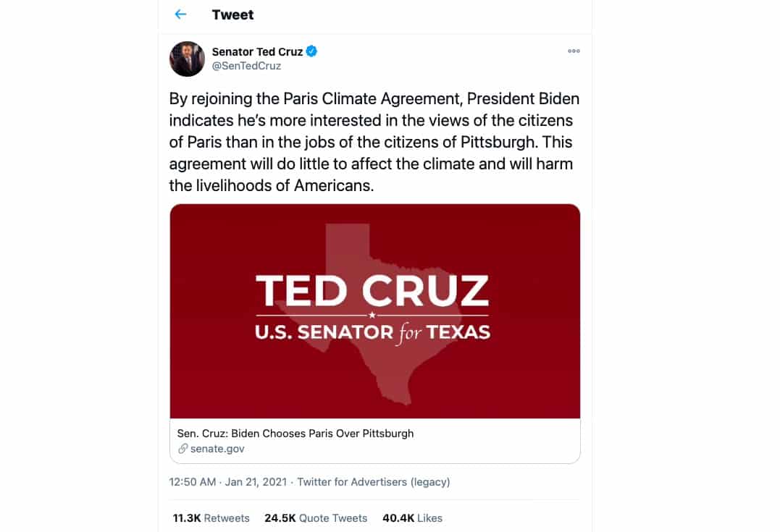Open the Twitter for Advertisers (legacy) source
The image size is (780, 532).
[x=374, y=482]
